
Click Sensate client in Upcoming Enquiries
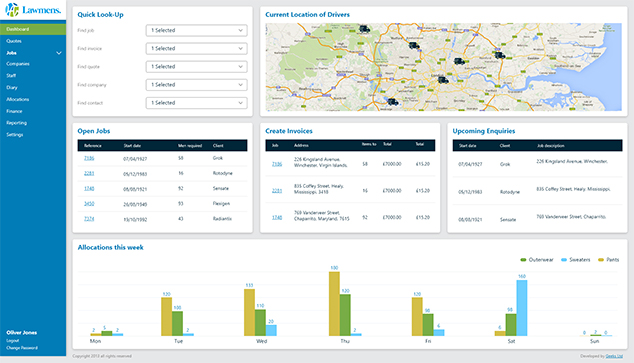point(508,219)
